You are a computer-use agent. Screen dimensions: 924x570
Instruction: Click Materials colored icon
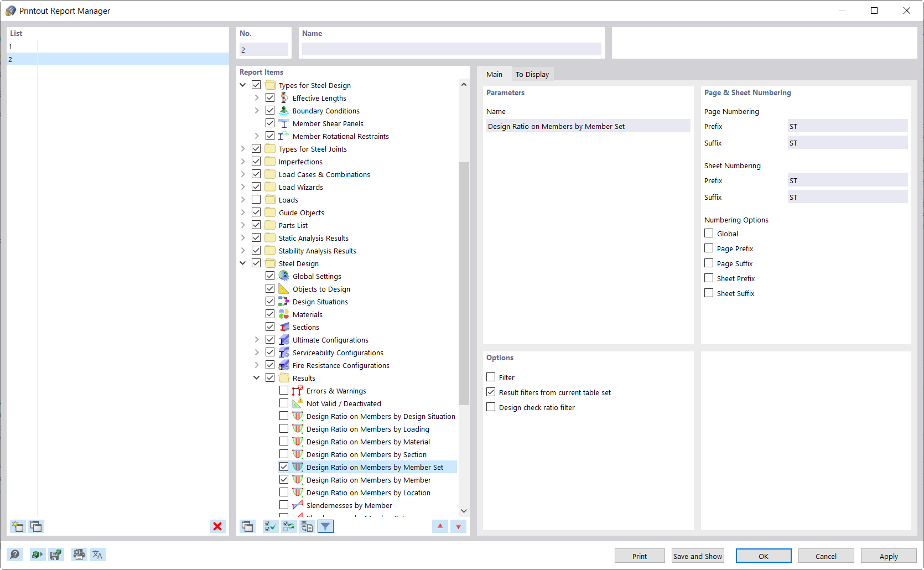coord(284,314)
